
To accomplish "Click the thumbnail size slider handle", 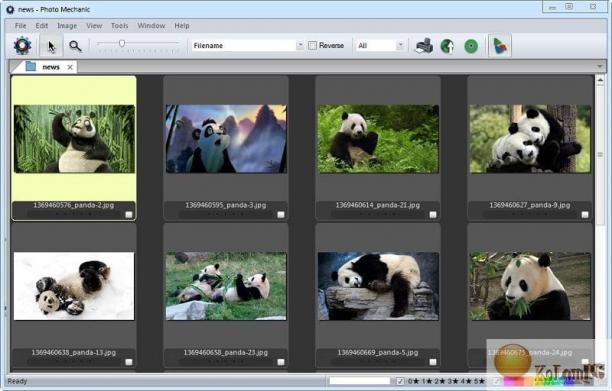I will 122,43.
